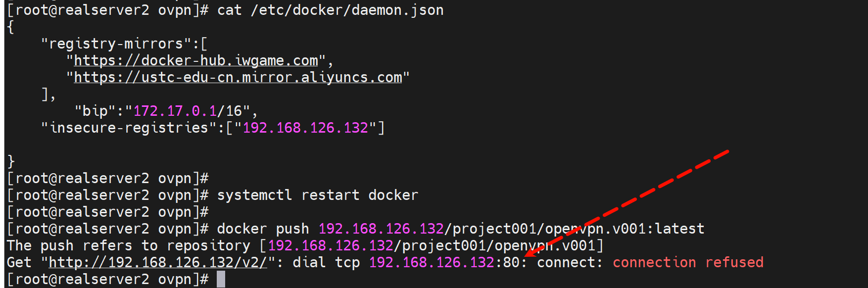Open the ustc-edu-cn.mirror.aliyuncs.com link
This screenshot has height=288, width=868.
coord(238,78)
